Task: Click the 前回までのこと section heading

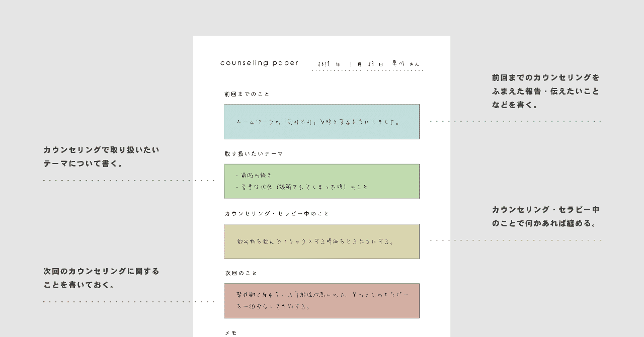Action: tap(247, 94)
